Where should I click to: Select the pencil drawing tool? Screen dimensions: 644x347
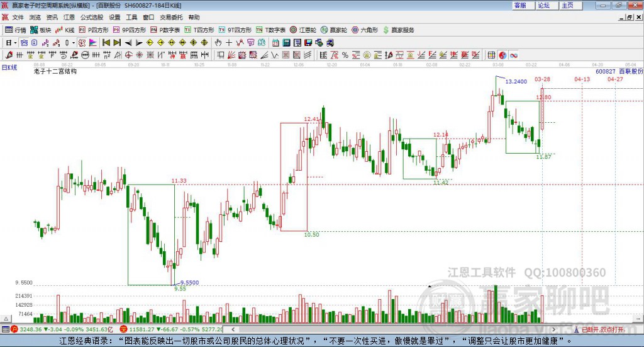9,55
